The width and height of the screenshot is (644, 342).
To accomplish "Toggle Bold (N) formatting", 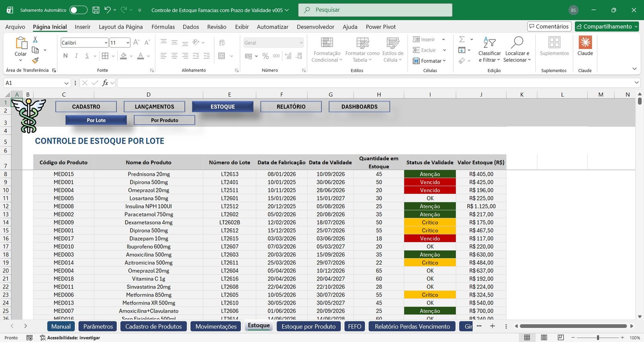I will 66,56.
